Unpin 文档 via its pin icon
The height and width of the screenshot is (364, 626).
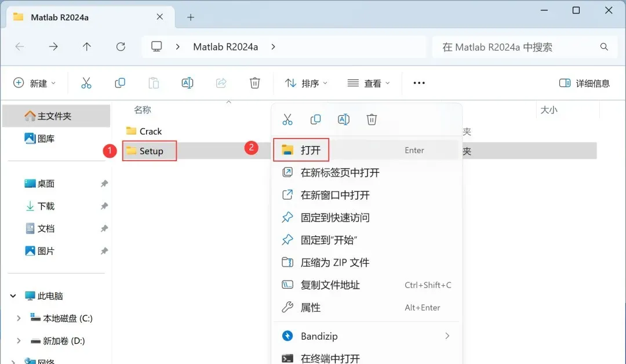click(104, 228)
